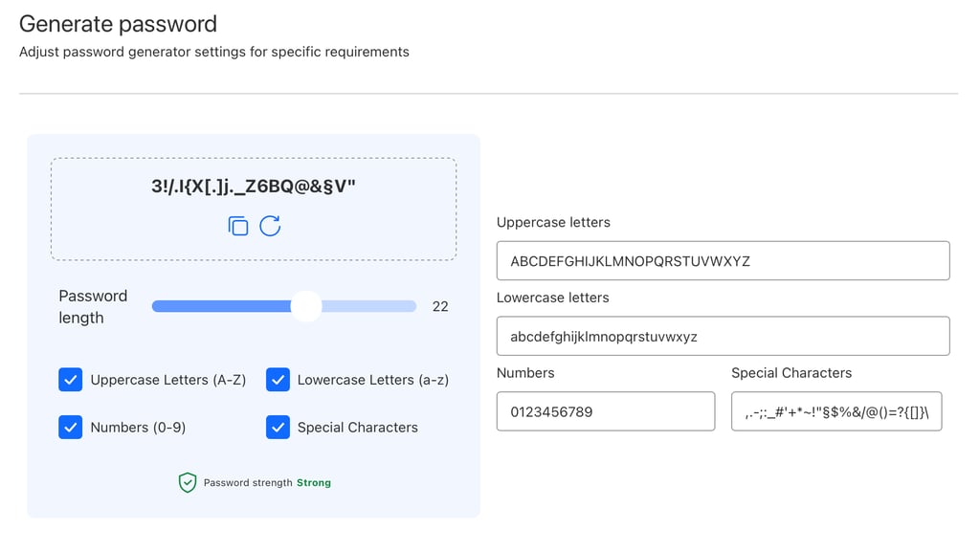
Task: Click the Uppercase letters field label
Action: [x=553, y=222]
